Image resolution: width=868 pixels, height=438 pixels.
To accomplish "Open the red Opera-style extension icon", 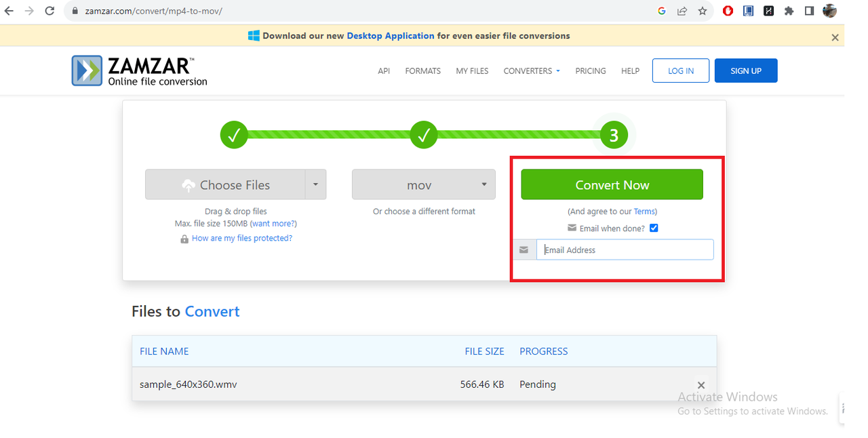I will pyautogui.click(x=728, y=11).
